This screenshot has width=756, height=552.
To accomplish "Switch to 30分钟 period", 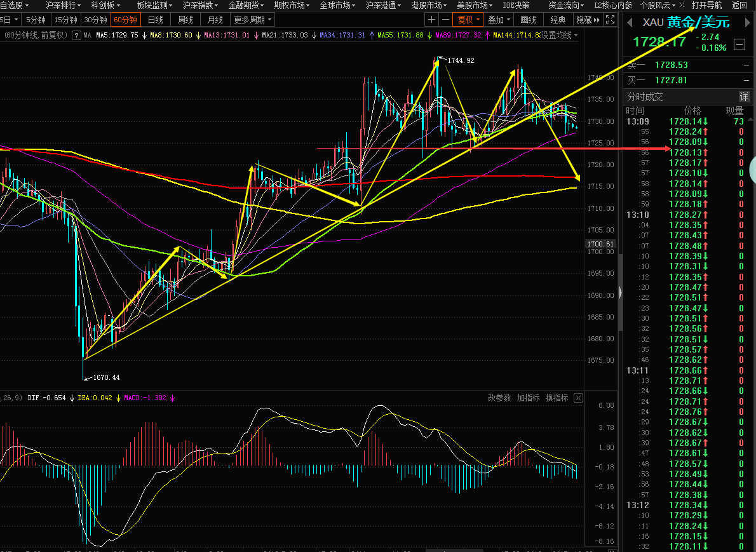I will pos(95,20).
